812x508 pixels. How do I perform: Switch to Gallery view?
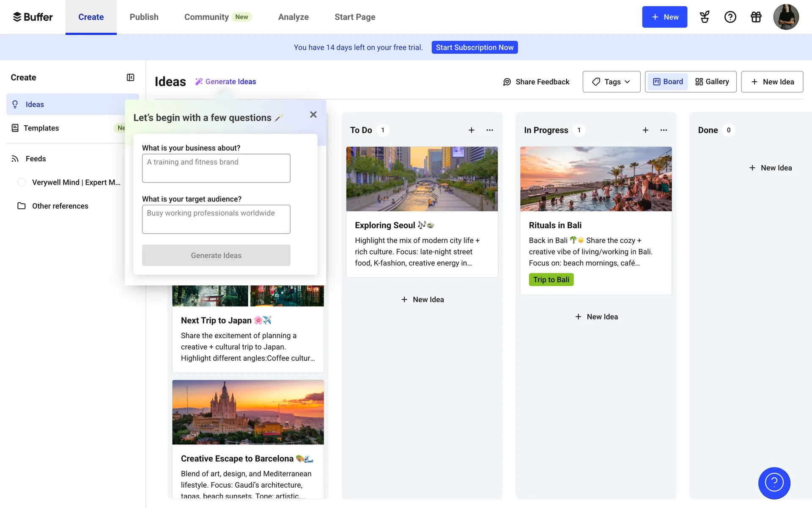point(713,82)
